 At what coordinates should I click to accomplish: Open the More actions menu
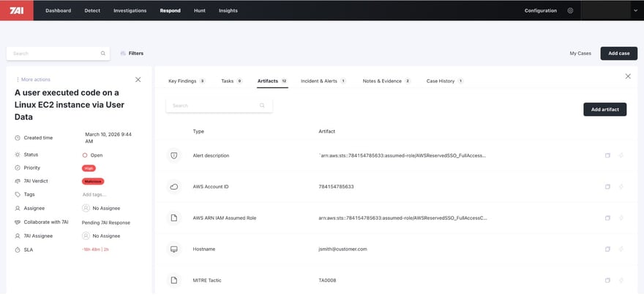[33, 79]
